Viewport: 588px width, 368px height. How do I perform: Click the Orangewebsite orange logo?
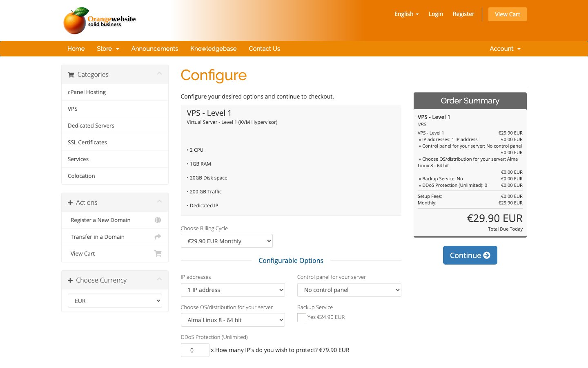click(x=100, y=20)
